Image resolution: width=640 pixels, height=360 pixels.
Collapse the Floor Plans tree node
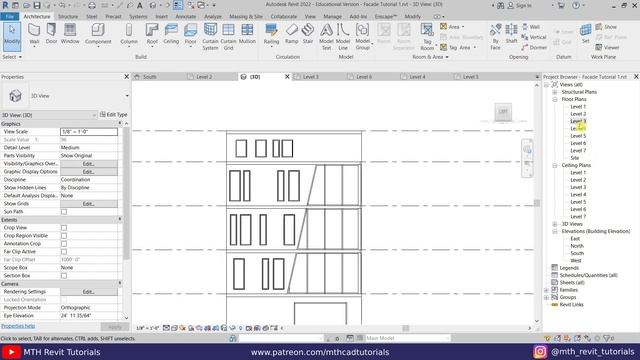tap(555, 99)
